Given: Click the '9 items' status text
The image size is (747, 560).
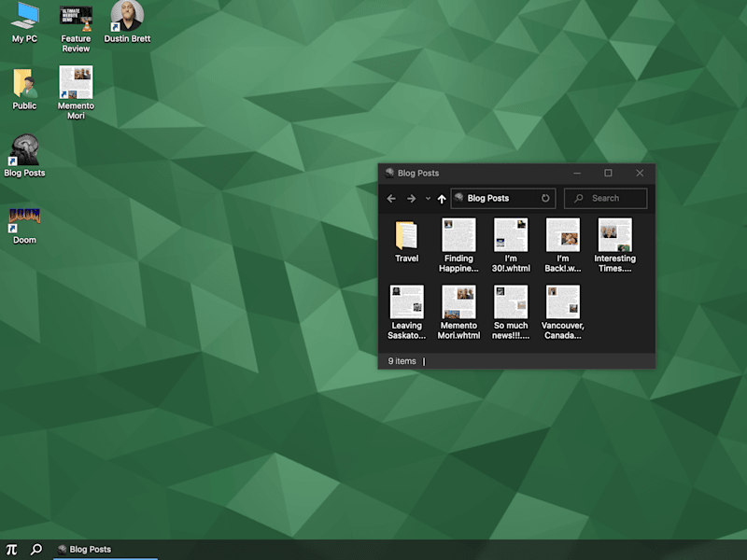Looking at the screenshot, I should coord(402,361).
